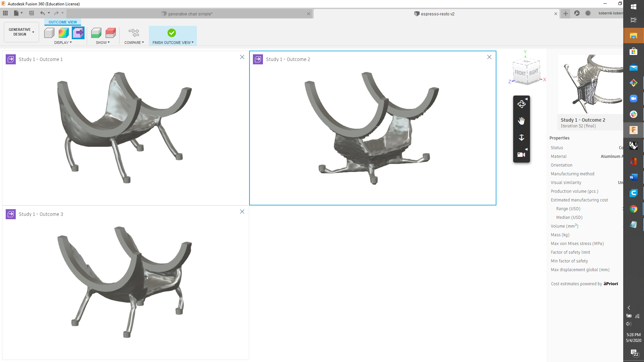The width and height of the screenshot is (644, 362).
Task: Select the colored stress display mode
Action: pyautogui.click(x=63, y=33)
